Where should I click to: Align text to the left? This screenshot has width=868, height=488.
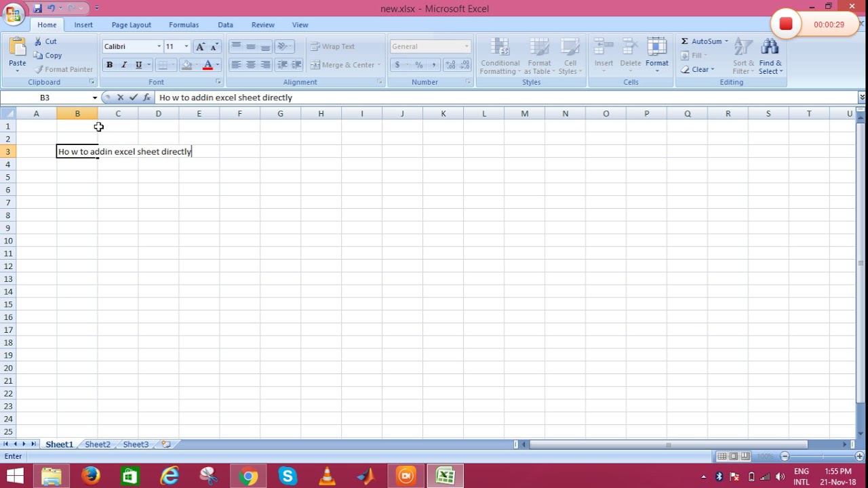(x=236, y=64)
